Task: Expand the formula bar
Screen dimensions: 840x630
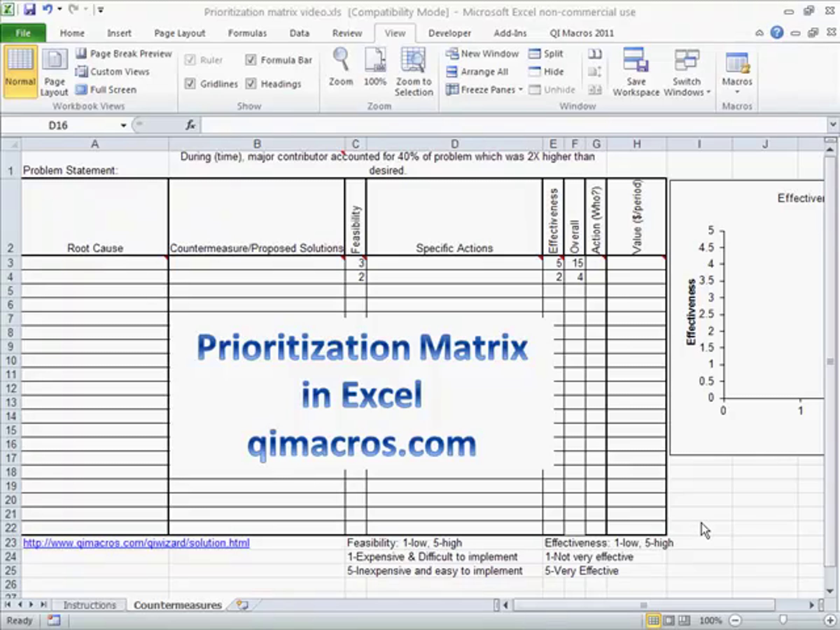Action: pyautogui.click(x=833, y=125)
